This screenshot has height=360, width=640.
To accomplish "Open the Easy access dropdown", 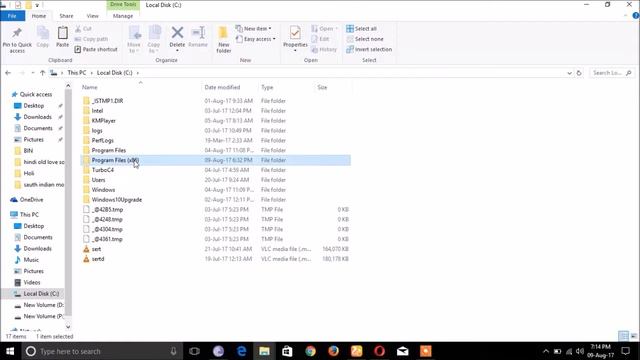I will click(256, 39).
